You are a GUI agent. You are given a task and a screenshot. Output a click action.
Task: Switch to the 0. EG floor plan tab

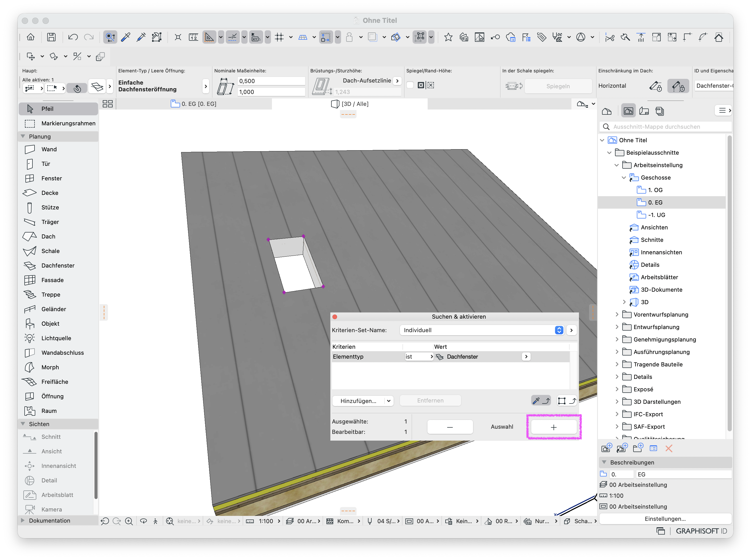pos(194,104)
